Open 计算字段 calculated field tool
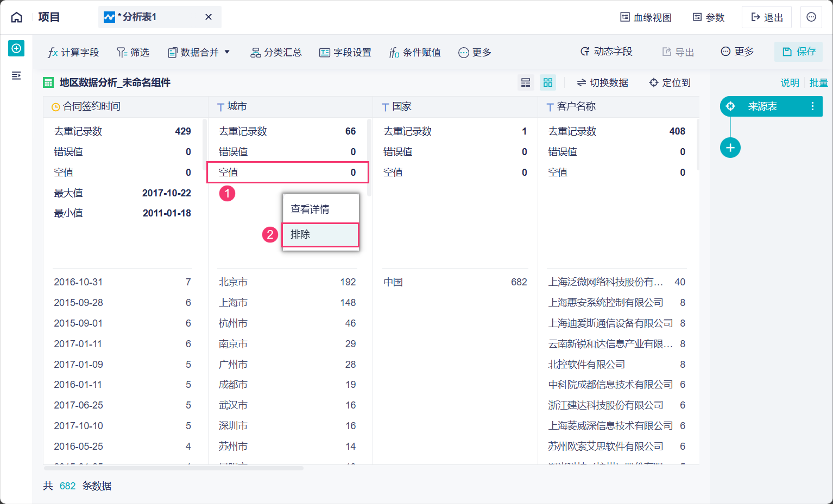 coord(73,52)
